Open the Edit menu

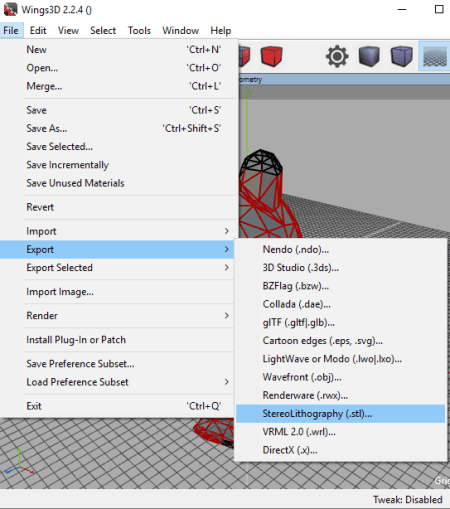click(38, 31)
